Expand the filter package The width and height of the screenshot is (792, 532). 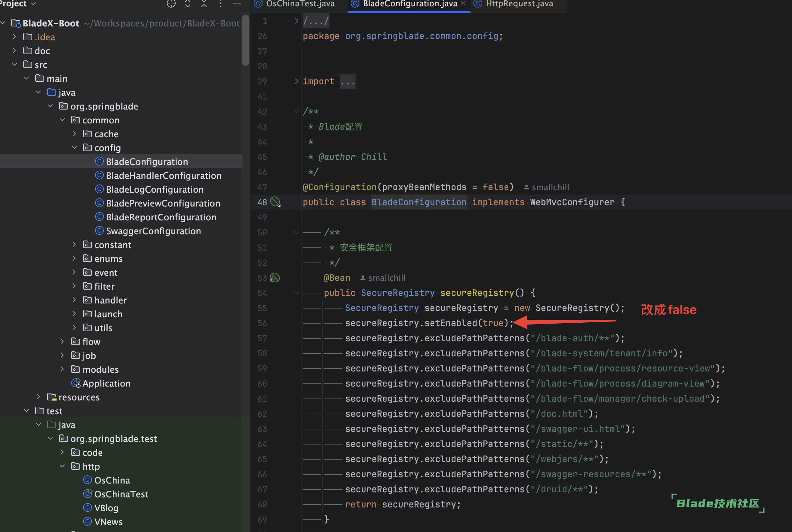74,286
